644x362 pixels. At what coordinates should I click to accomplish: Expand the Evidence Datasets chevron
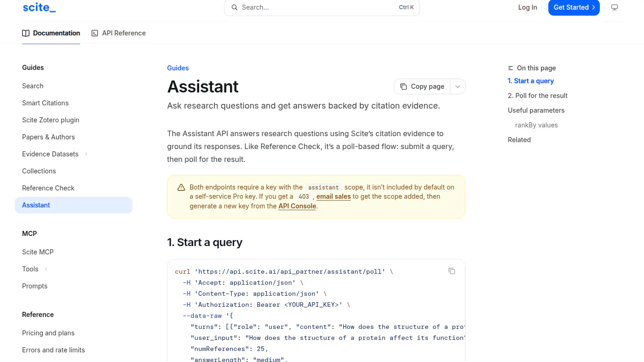point(86,154)
